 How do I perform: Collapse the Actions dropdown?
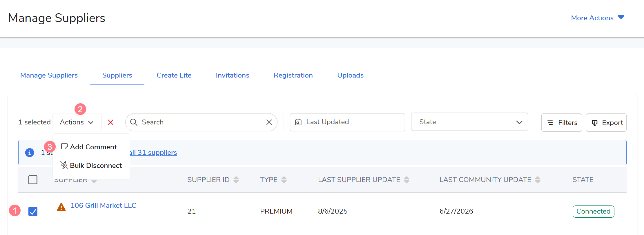pos(77,122)
